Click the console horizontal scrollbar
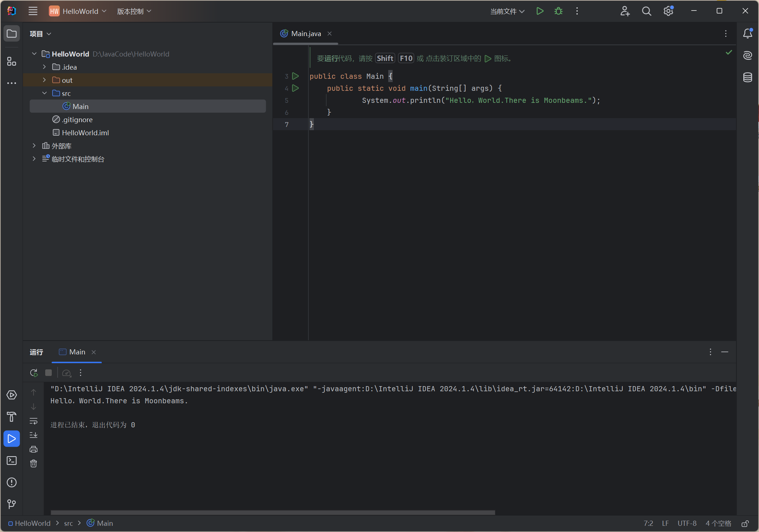759x532 pixels. tap(273, 512)
